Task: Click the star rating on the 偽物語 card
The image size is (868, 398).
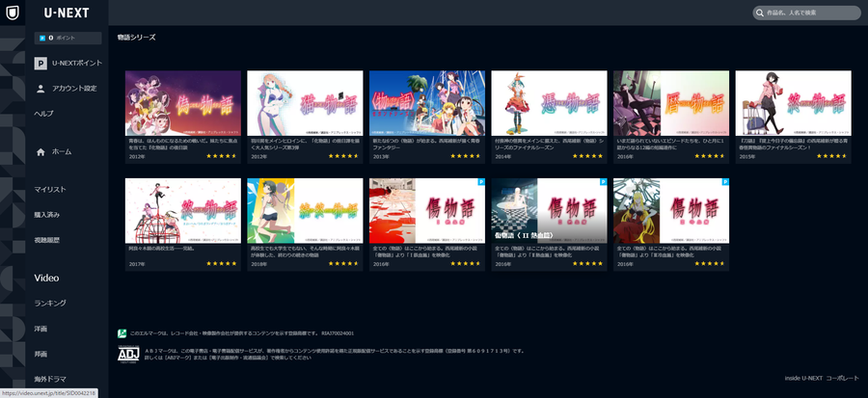Action: 222,156
